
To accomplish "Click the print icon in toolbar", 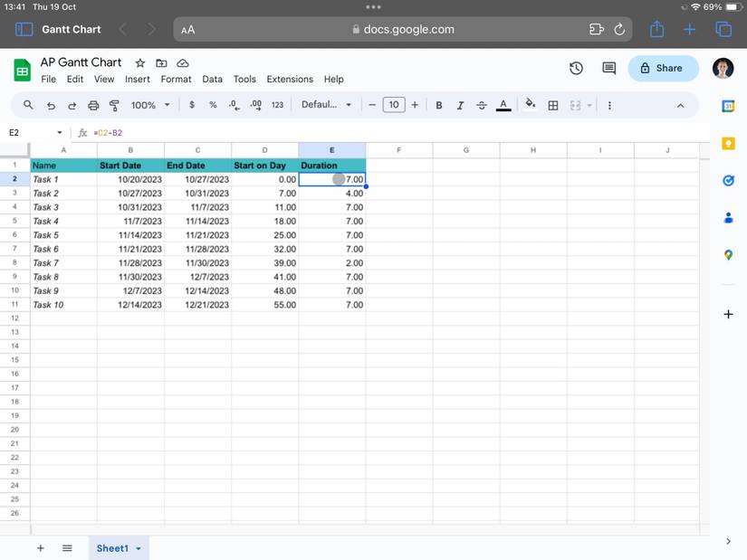I will pyautogui.click(x=93, y=105).
